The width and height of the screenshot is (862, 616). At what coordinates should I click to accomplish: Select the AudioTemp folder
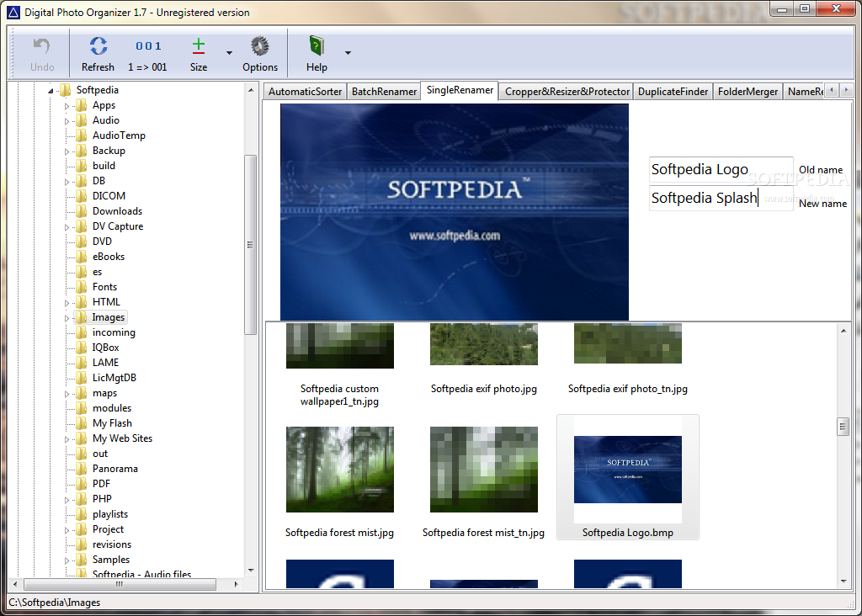(x=119, y=135)
